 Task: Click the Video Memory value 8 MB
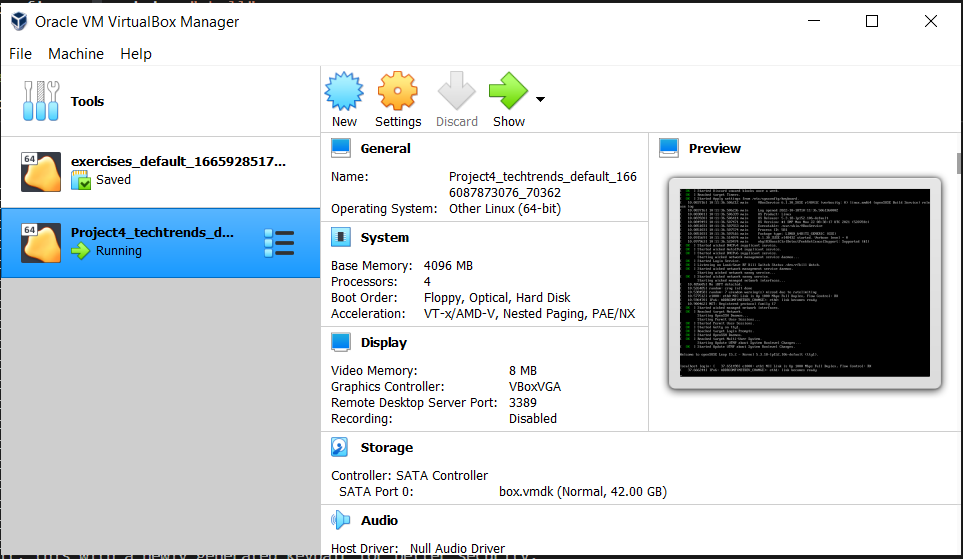[x=523, y=371]
